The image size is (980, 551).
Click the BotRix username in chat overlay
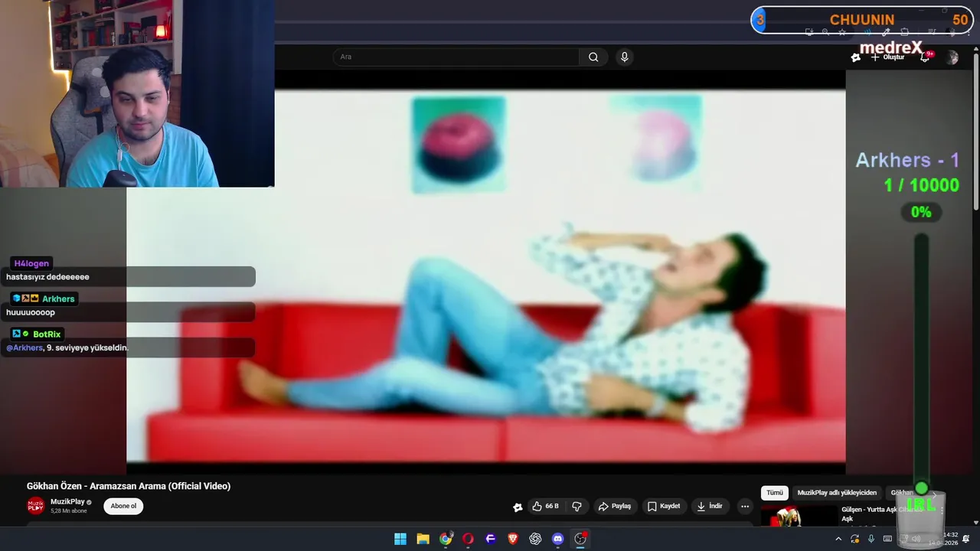click(x=47, y=334)
